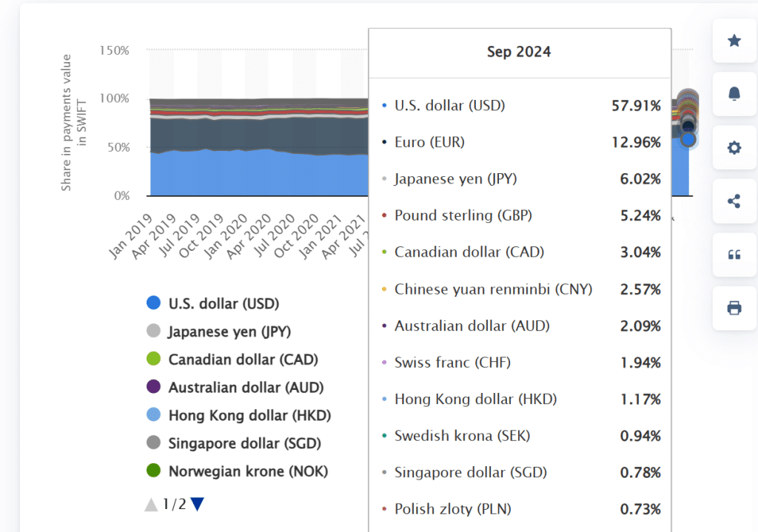Click Hong Kong dollar (HKD) legend label
Image resolution: width=758 pixels, height=532 pixels.
pos(249,415)
